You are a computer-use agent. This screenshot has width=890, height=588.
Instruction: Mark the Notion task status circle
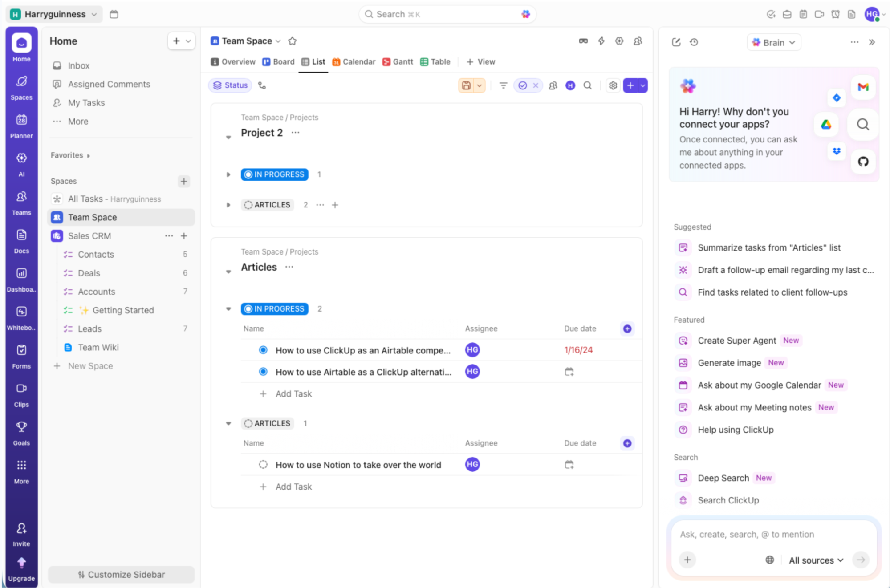point(264,464)
